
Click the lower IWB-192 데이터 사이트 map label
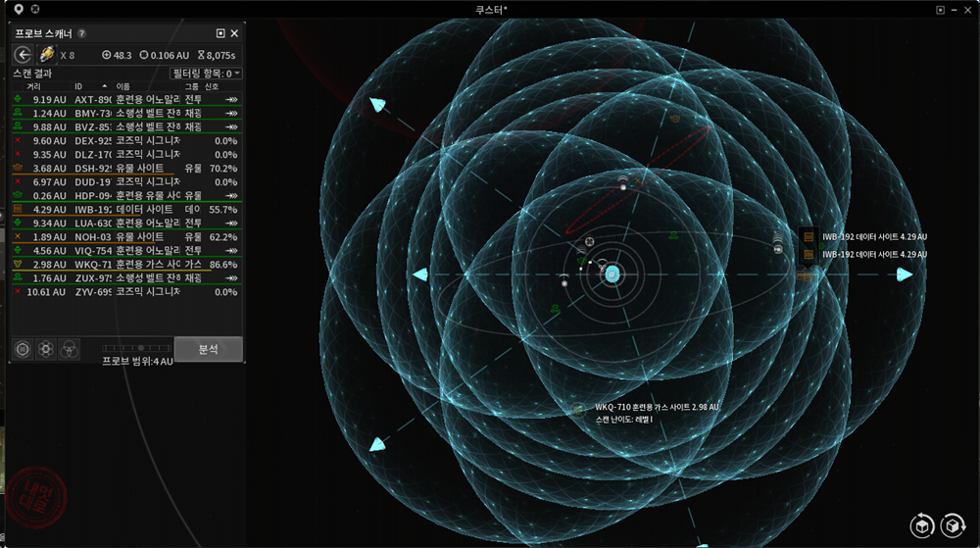pos(874,254)
